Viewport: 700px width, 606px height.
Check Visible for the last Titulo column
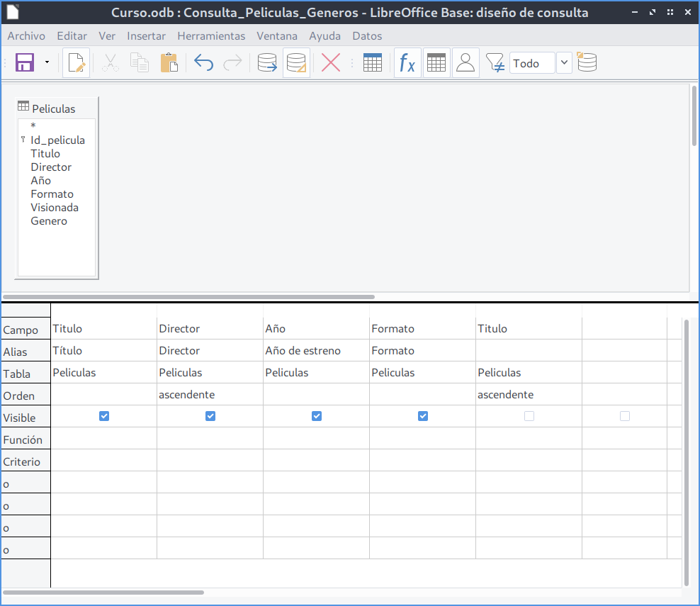pos(529,417)
